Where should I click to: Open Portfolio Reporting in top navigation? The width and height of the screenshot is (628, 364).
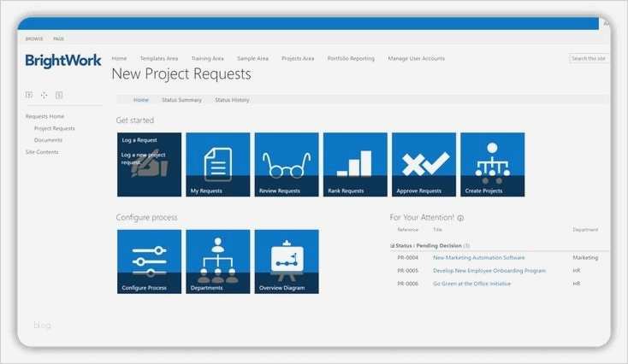pyautogui.click(x=351, y=58)
